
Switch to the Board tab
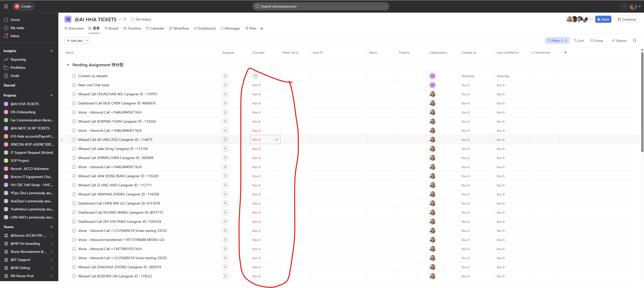click(x=111, y=28)
